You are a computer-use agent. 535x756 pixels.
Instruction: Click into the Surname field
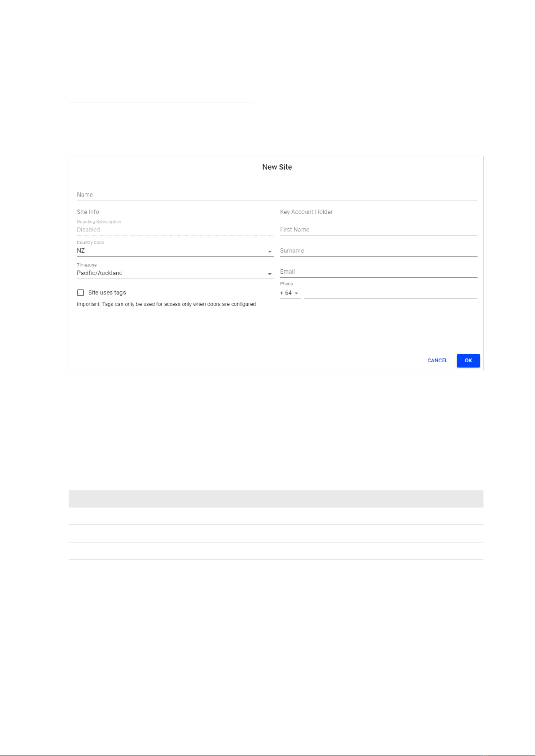coord(378,251)
